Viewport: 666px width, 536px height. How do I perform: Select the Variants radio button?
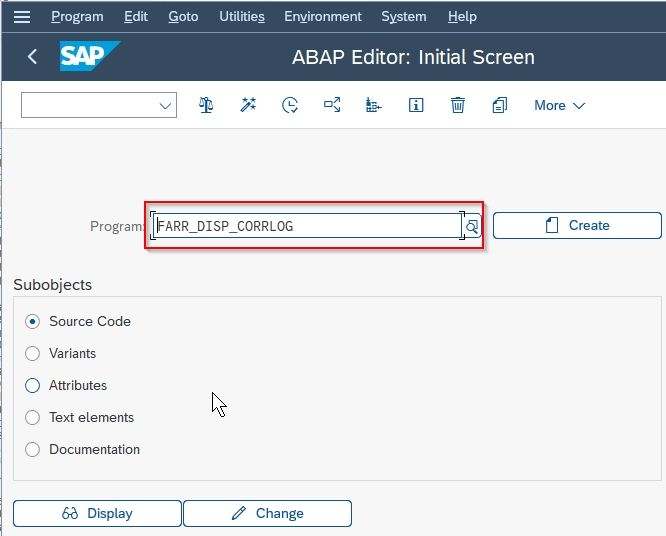[32, 353]
